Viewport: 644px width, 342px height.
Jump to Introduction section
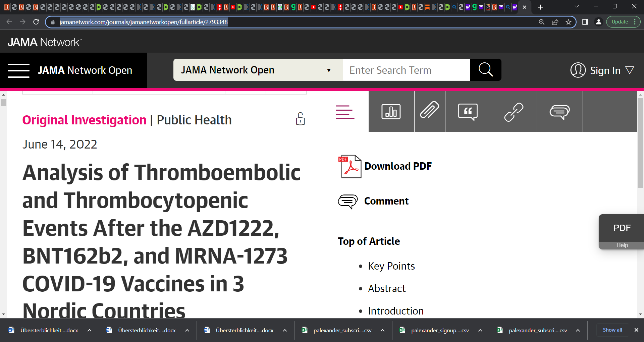pos(396,311)
